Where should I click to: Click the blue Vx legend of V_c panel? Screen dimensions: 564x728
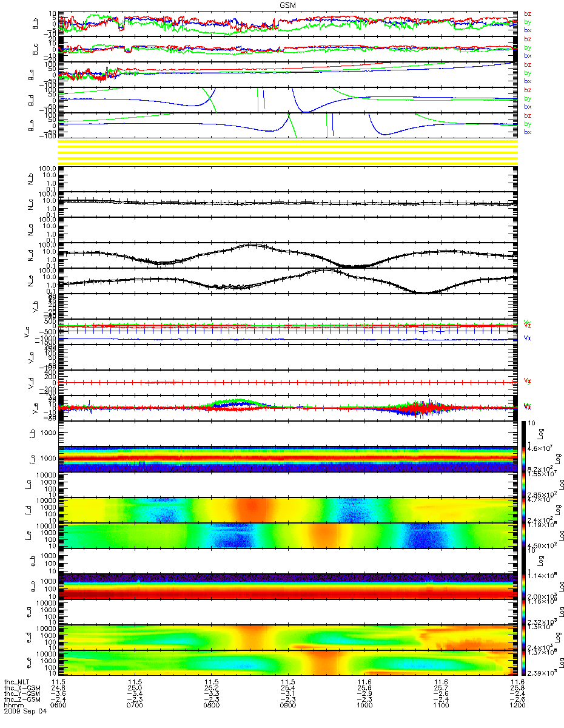click(x=527, y=337)
